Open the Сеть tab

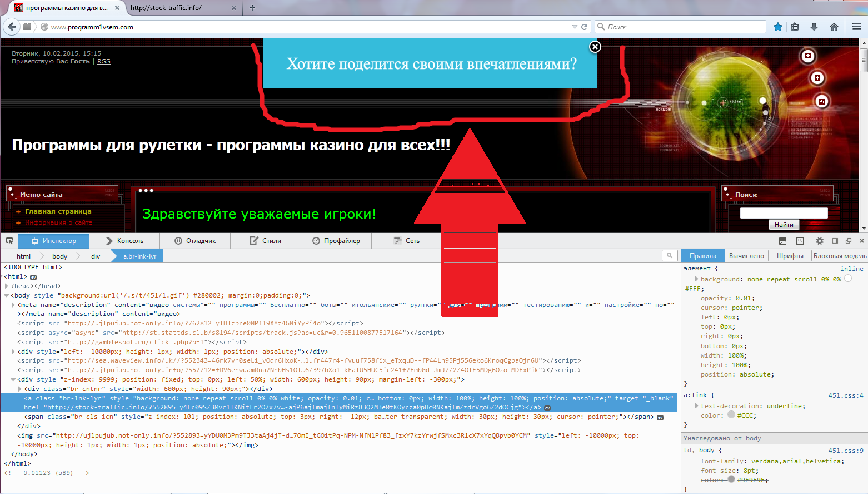pyautogui.click(x=406, y=241)
